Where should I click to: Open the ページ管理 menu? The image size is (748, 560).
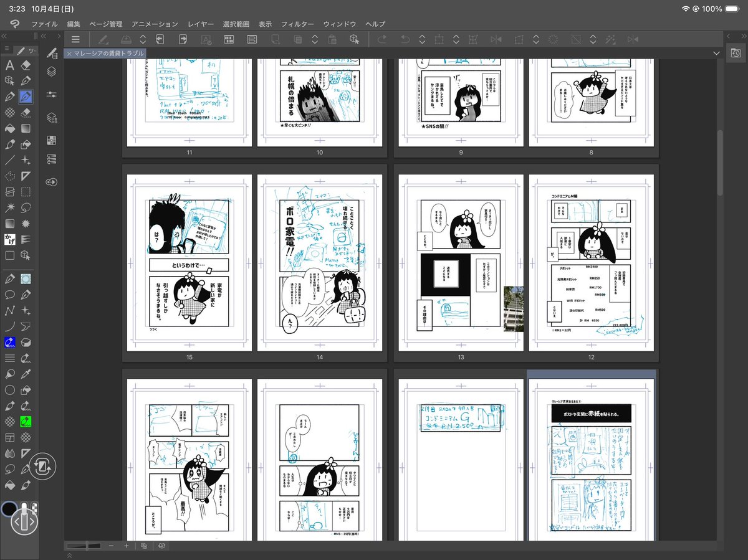(106, 24)
